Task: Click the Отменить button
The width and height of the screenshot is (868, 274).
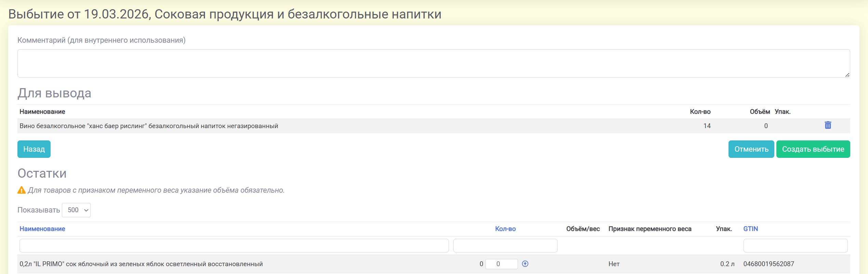Action: coord(751,149)
